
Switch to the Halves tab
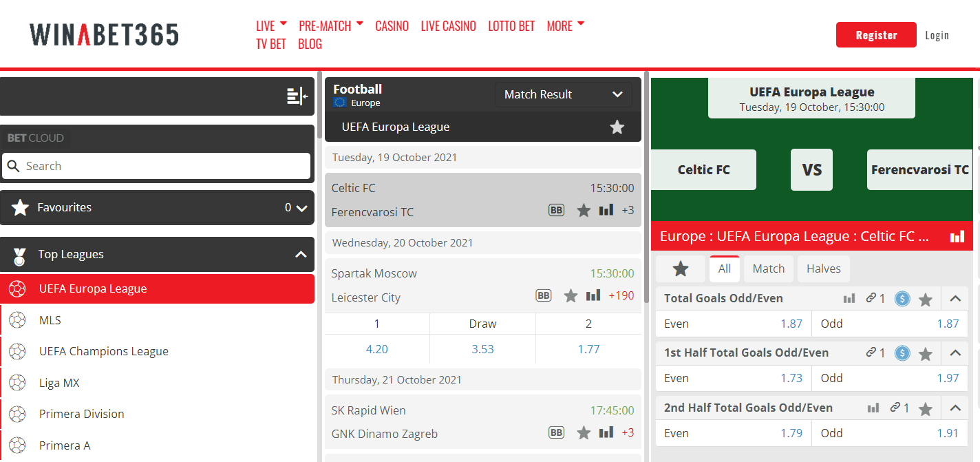click(x=824, y=269)
